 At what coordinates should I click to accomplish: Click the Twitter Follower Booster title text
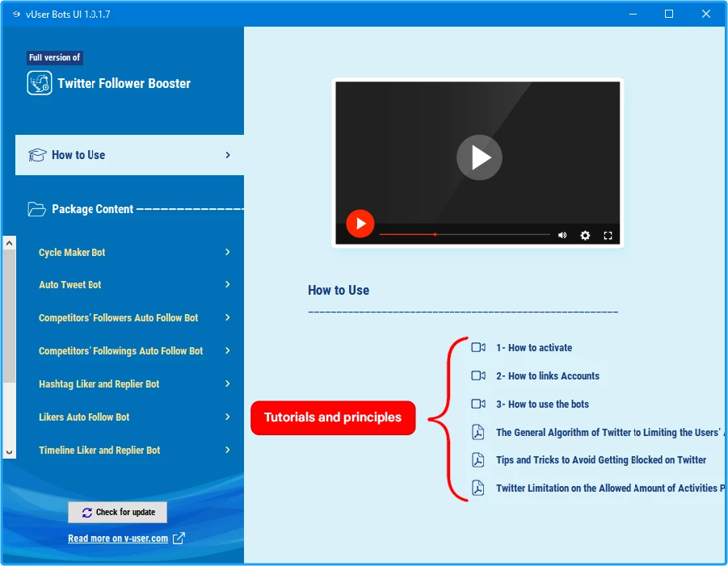click(x=124, y=83)
